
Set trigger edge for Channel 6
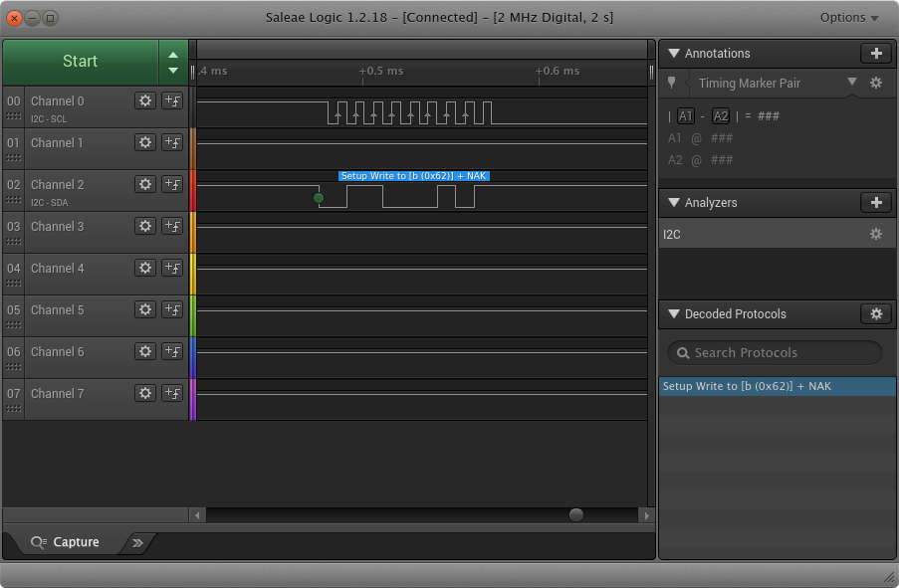[x=172, y=352]
